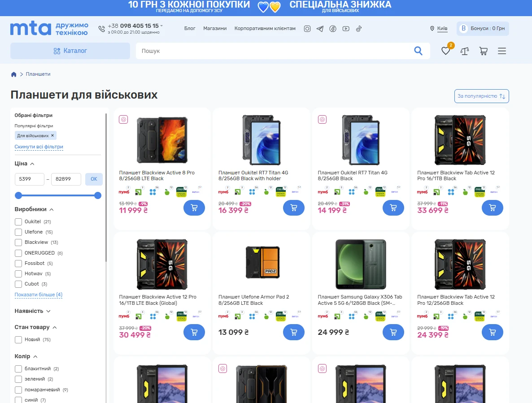Open the TikTok social icon
This screenshot has width=532, height=403.
[x=358, y=29]
